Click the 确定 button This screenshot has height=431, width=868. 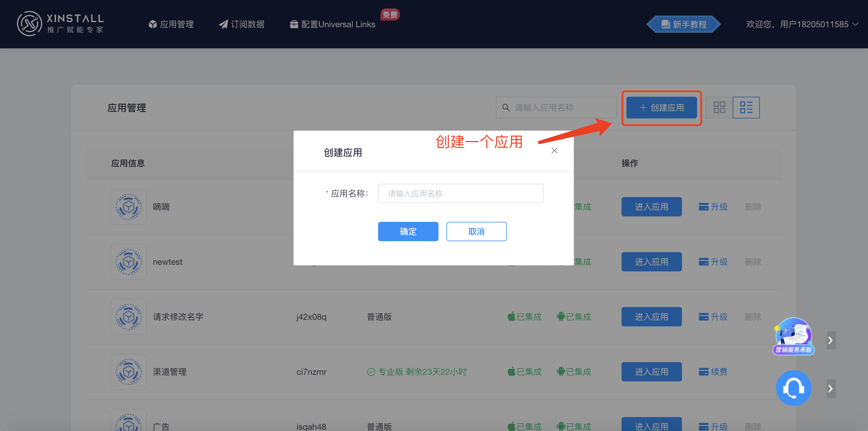pos(408,231)
